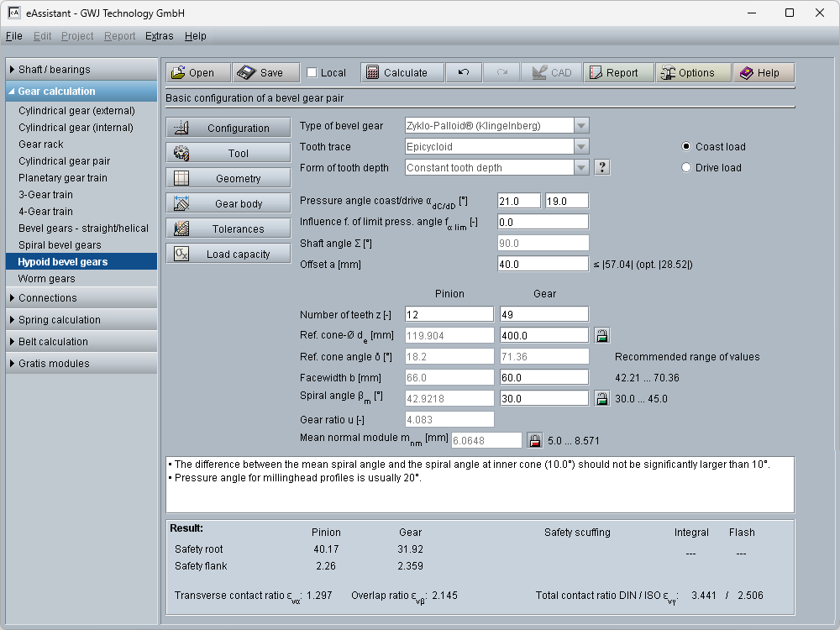Open the Geometry settings button
This screenshot has width=840, height=630.
228,179
